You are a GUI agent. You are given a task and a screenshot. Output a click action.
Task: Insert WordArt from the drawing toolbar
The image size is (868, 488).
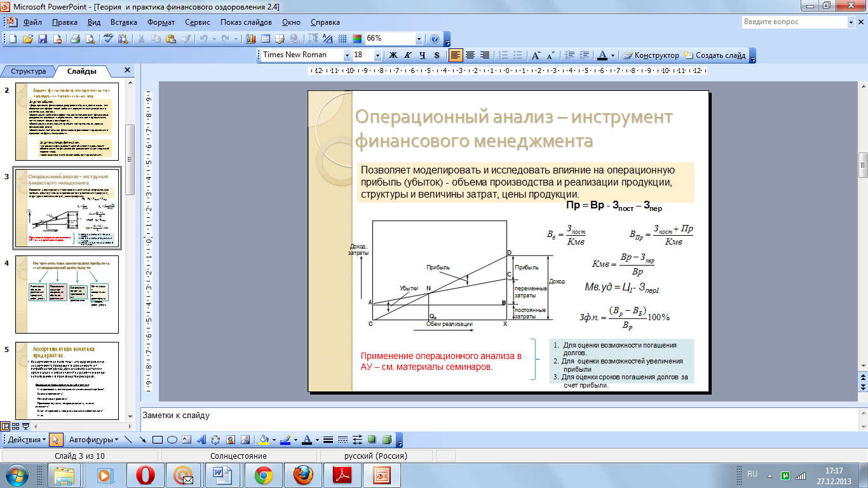(201, 440)
